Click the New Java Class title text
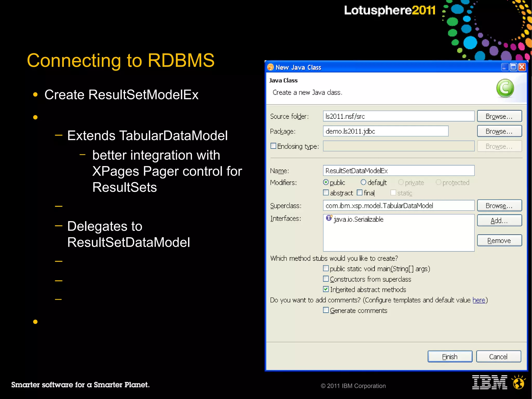This screenshot has height=399, width=532. point(298,68)
